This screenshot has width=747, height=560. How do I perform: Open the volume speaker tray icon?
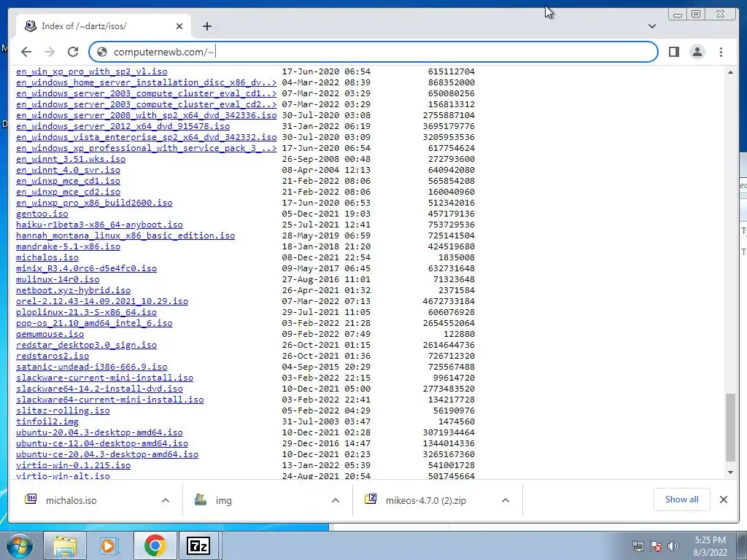tap(673, 546)
